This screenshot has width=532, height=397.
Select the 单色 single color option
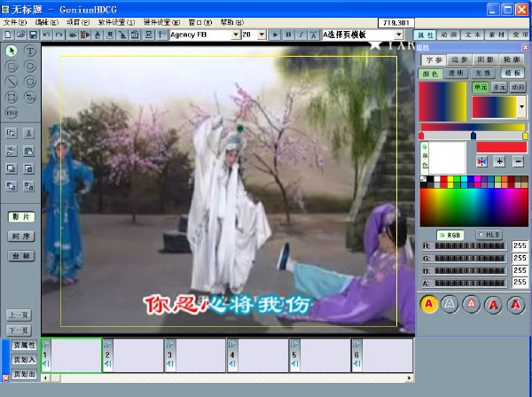coord(425,158)
